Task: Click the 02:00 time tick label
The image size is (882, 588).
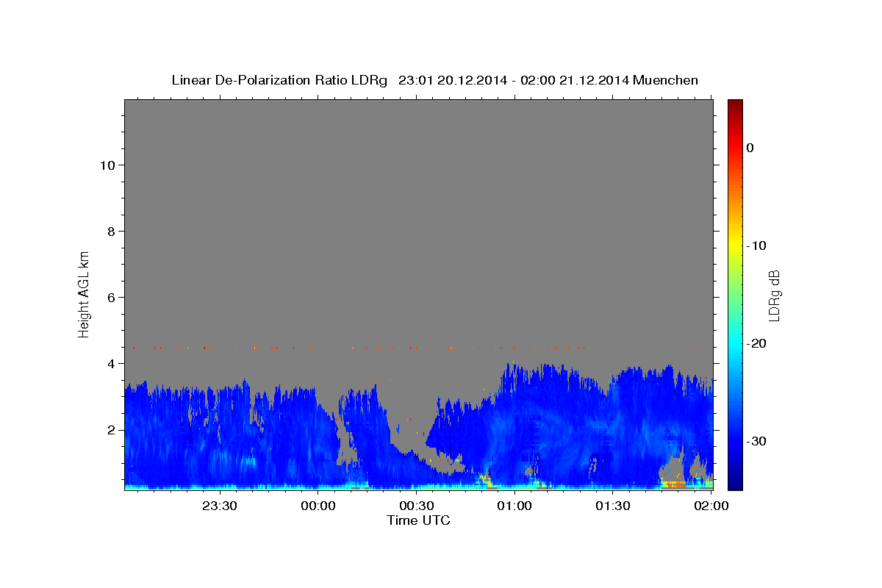Action: click(x=711, y=506)
